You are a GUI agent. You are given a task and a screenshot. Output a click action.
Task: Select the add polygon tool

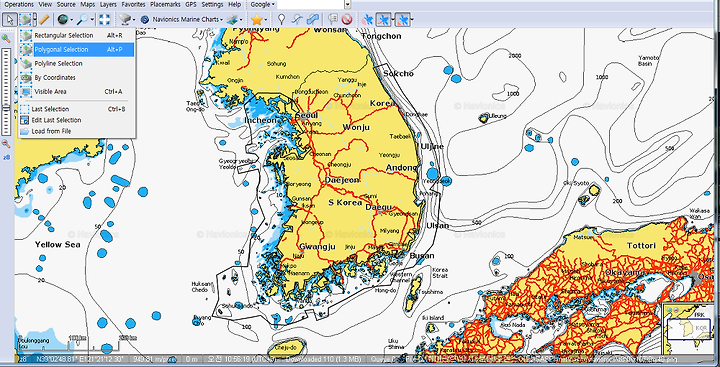click(x=313, y=19)
